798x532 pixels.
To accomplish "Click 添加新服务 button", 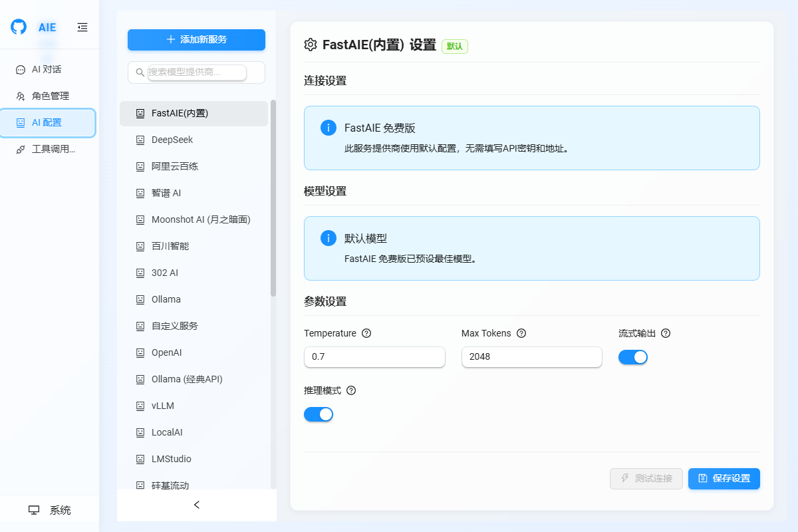I will coord(196,39).
